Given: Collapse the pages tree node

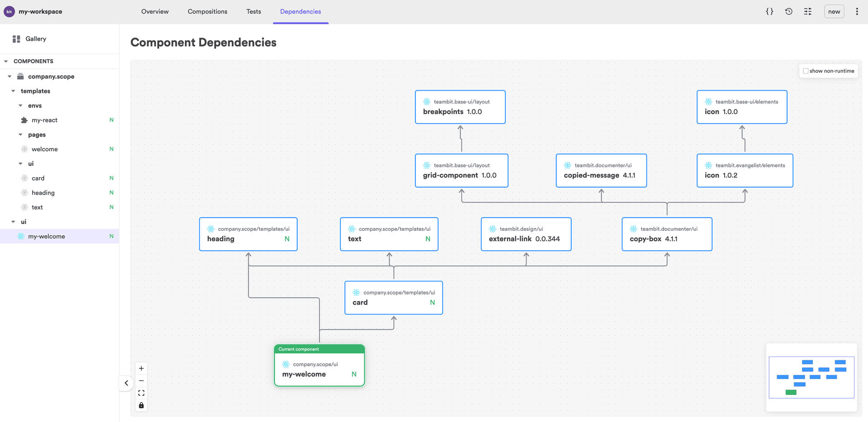Looking at the screenshot, I should pyautogui.click(x=20, y=134).
